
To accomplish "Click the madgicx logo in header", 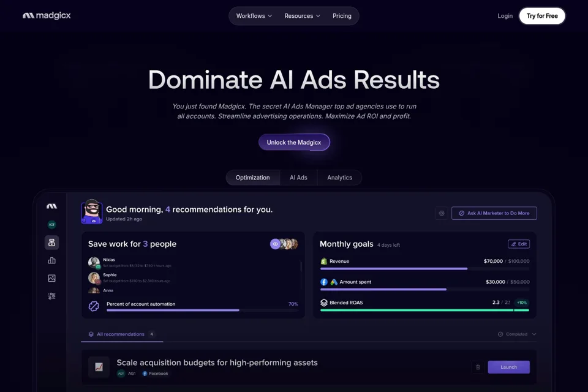I will click(x=47, y=15).
